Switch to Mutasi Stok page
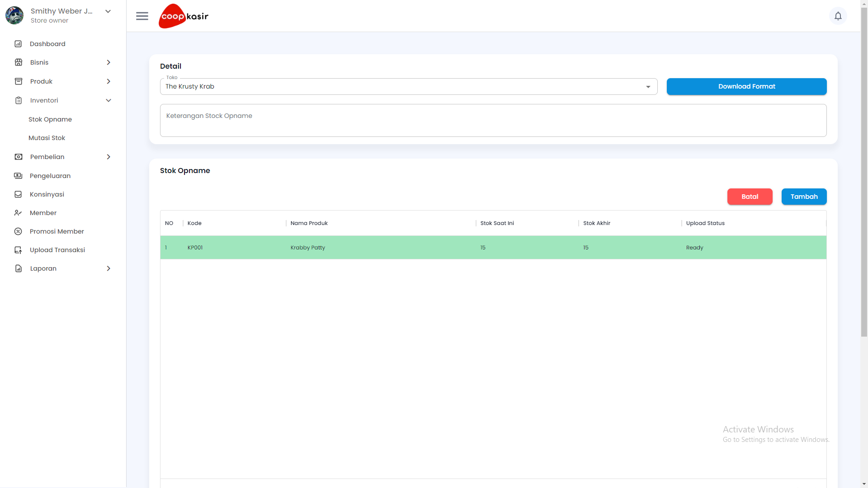Image resolution: width=868 pixels, height=488 pixels. coord(47,138)
